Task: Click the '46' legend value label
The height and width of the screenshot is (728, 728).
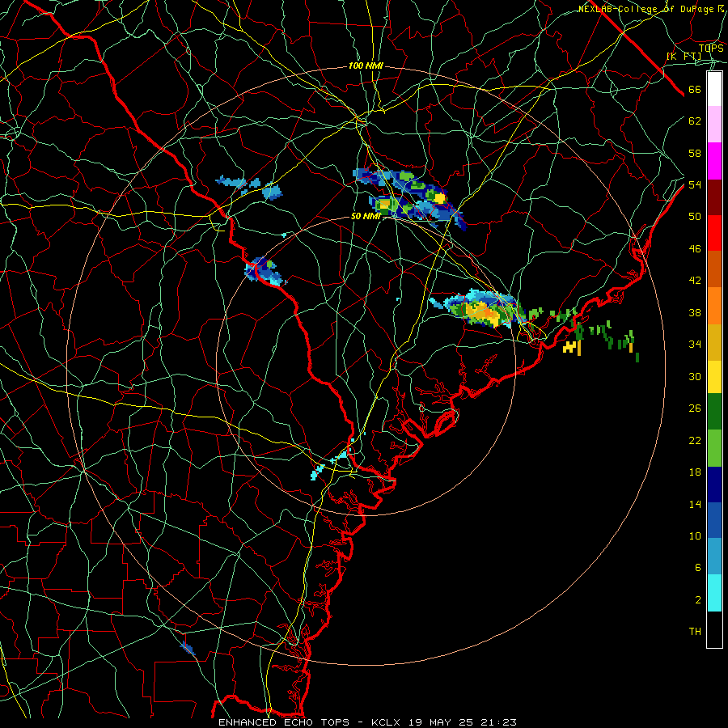Action: [695, 249]
